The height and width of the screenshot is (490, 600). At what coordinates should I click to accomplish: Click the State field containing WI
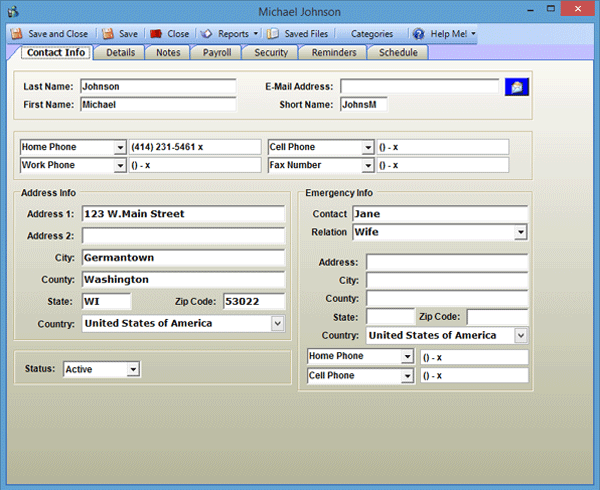[x=106, y=301]
